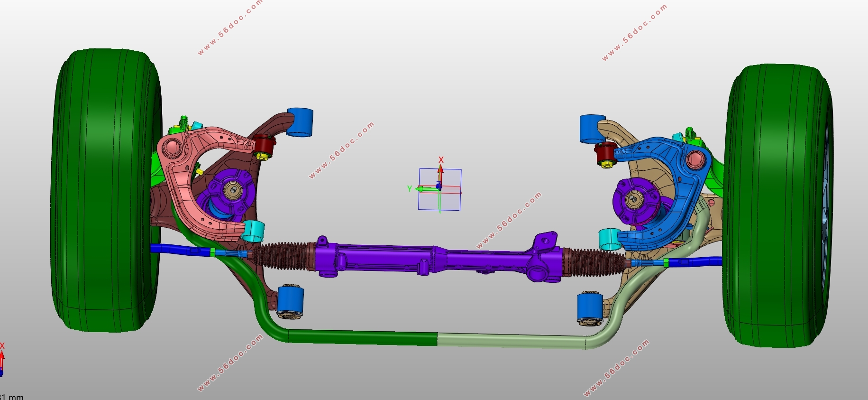
Task: Select the pale green stabilizer bar half
Action: tap(512, 341)
